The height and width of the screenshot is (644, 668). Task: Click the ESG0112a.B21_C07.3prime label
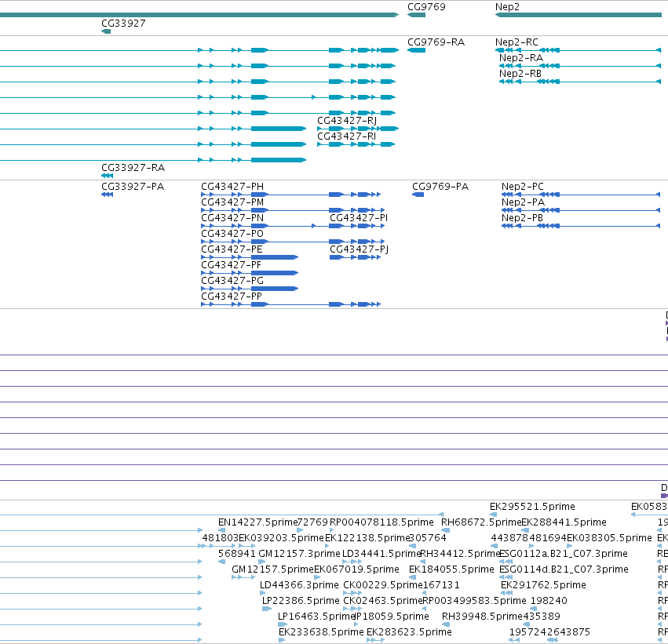[563, 554]
